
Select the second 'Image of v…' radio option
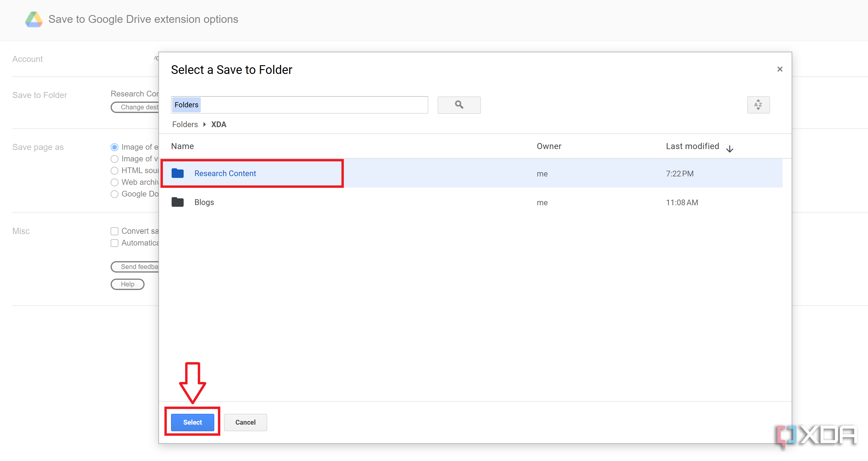point(115,159)
